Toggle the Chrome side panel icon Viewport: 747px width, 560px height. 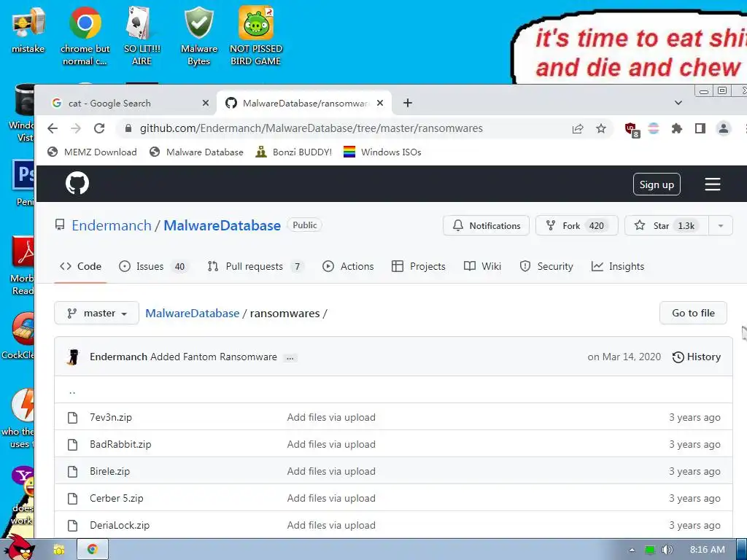click(x=700, y=128)
